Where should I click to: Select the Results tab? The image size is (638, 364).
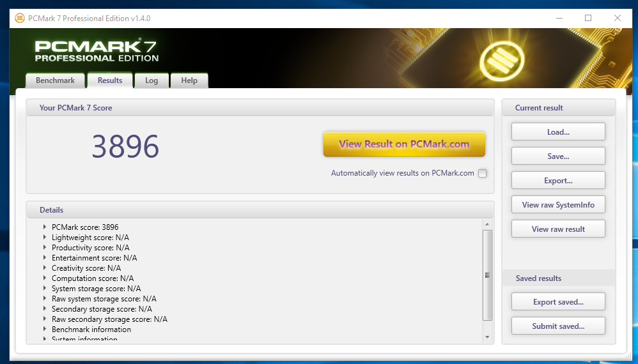[110, 80]
